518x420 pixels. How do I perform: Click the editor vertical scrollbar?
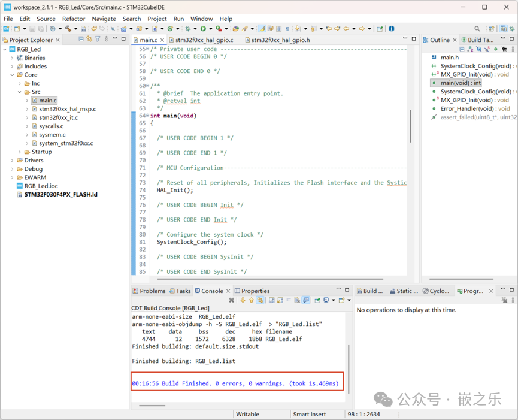pyautogui.click(x=411, y=126)
